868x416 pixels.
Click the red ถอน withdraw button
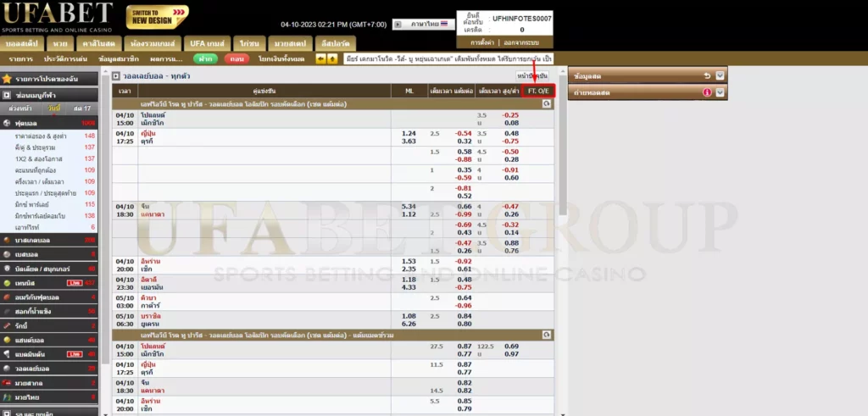(237, 58)
